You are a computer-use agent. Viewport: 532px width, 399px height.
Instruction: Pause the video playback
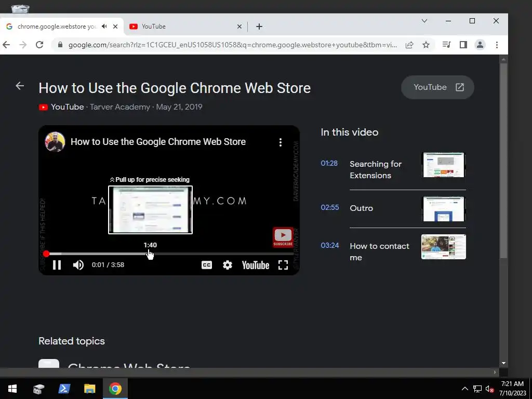point(57,265)
